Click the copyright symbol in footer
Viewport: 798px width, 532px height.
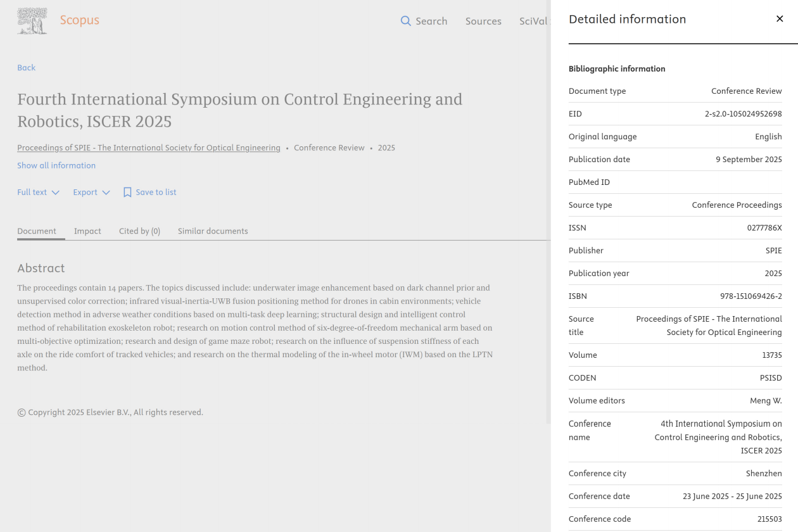[x=22, y=412]
